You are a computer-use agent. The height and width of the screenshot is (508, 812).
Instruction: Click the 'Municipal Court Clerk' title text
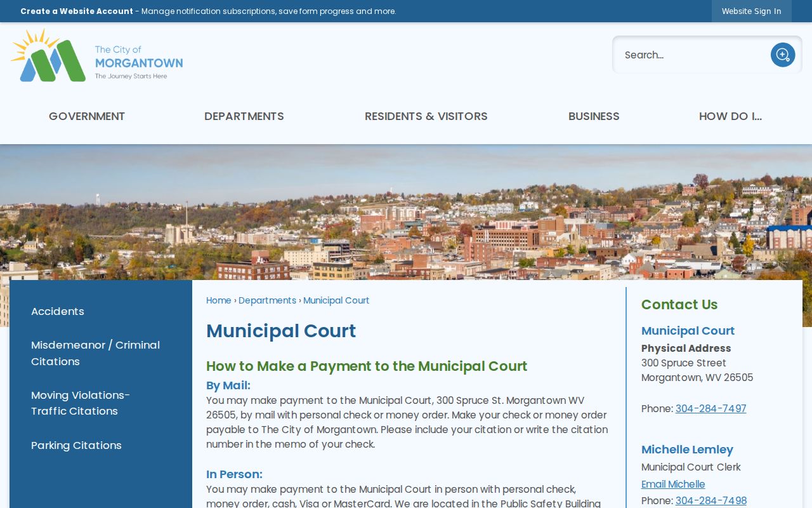click(x=691, y=467)
